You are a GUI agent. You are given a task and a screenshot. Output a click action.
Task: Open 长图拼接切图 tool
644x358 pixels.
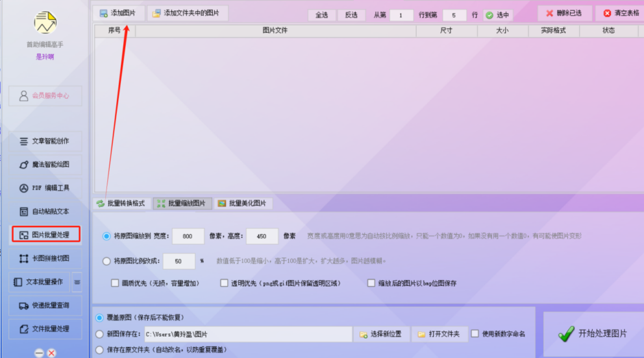45,258
